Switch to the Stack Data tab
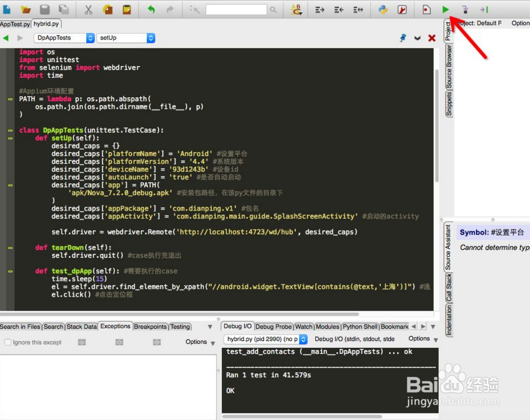 pos(81,327)
